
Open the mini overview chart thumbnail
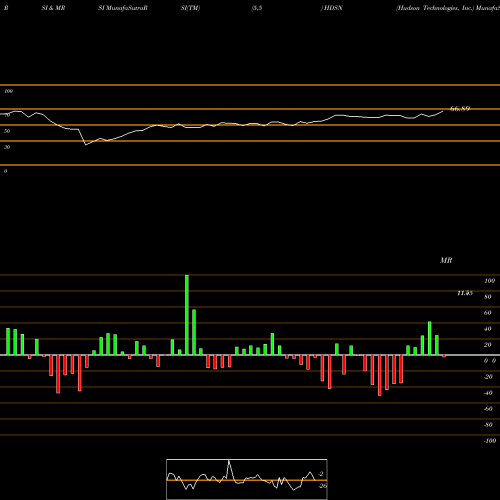[x=247, y=479]
